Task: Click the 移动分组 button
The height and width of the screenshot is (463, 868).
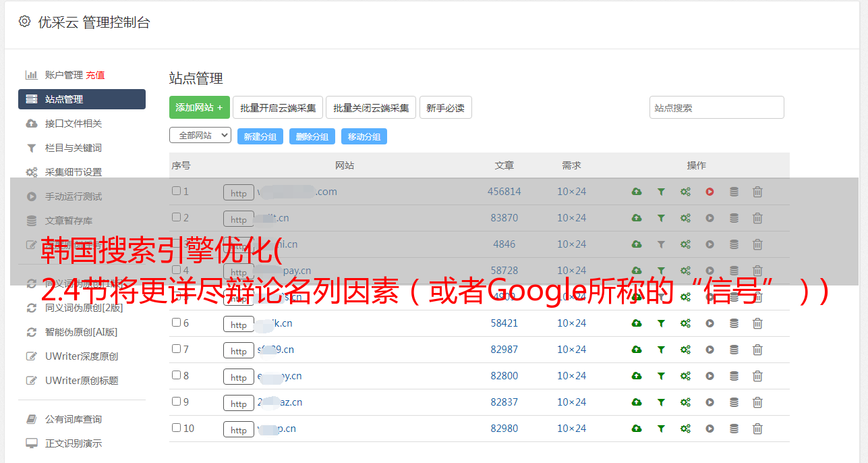Action: [x=364, y=136]
